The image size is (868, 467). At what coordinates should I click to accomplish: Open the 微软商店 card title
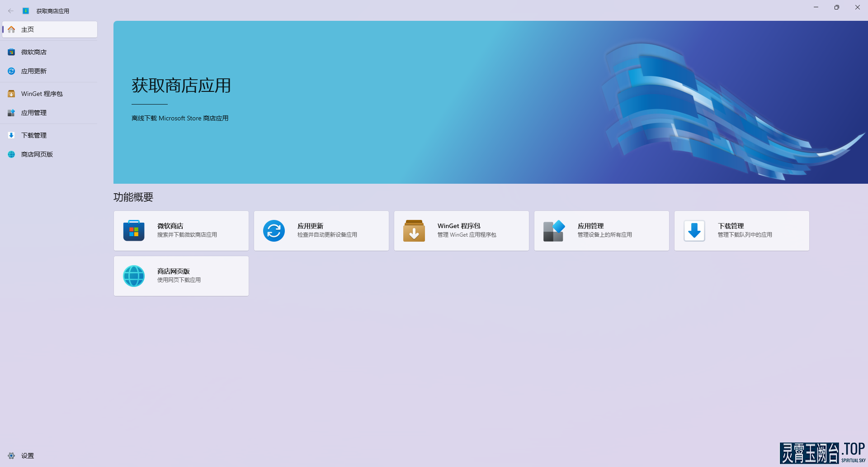coord(170,226)
